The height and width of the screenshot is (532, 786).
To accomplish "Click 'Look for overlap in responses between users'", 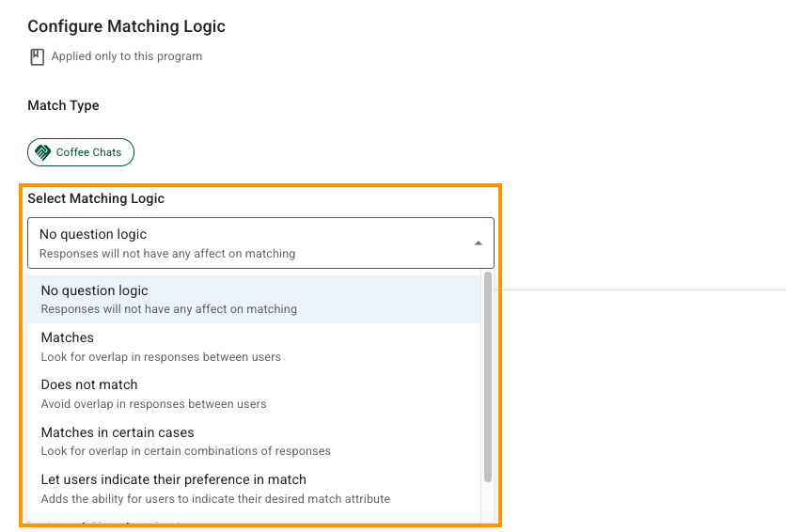I will (161, 357).
